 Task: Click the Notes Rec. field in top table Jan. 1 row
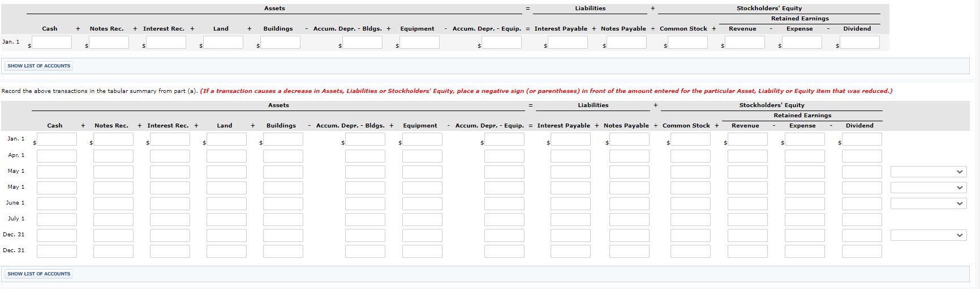109,42
